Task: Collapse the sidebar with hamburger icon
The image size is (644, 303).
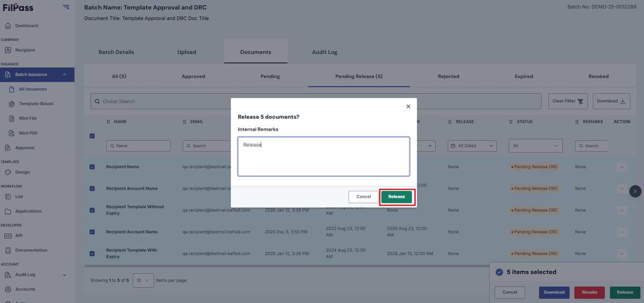Action: point(65,7)
